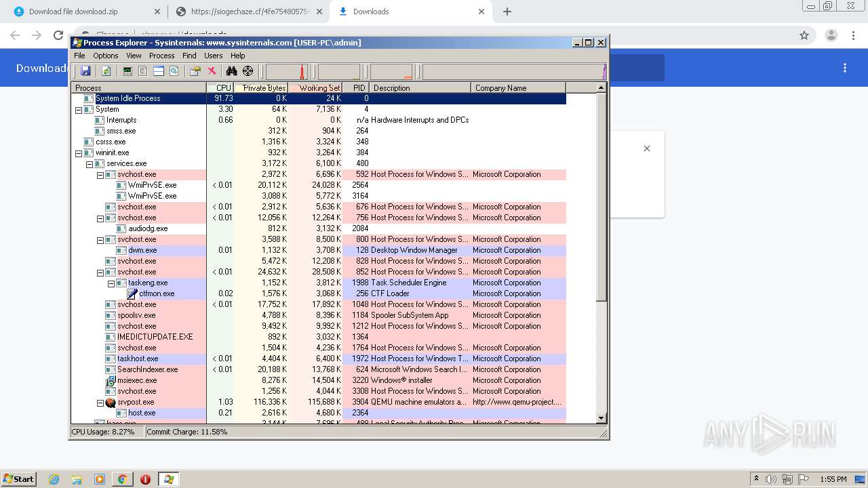The image size is (868, 488).
Task: Click the srvpost.exe QEMU icon
Action: pos(111,402)
